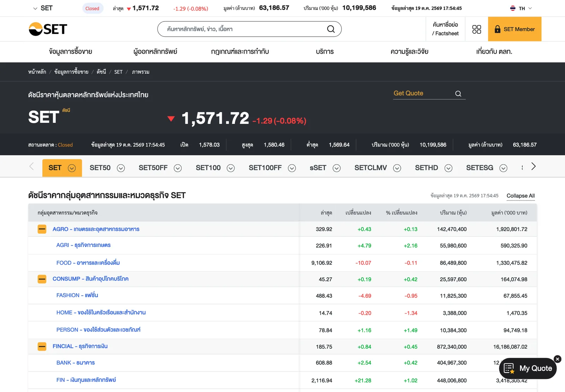
Task: Expand the SET50 tab dropdown chevron
Action: click(121, 168)
